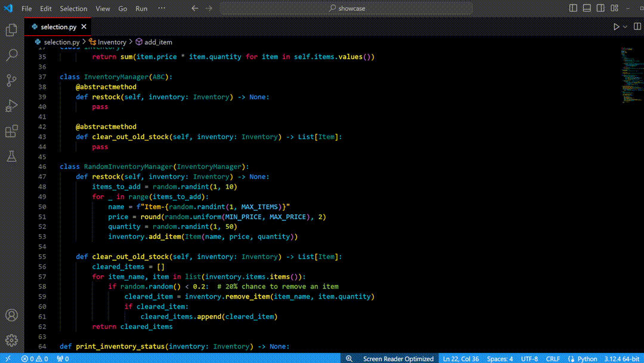Open the remote window indicator

(8, 358)
